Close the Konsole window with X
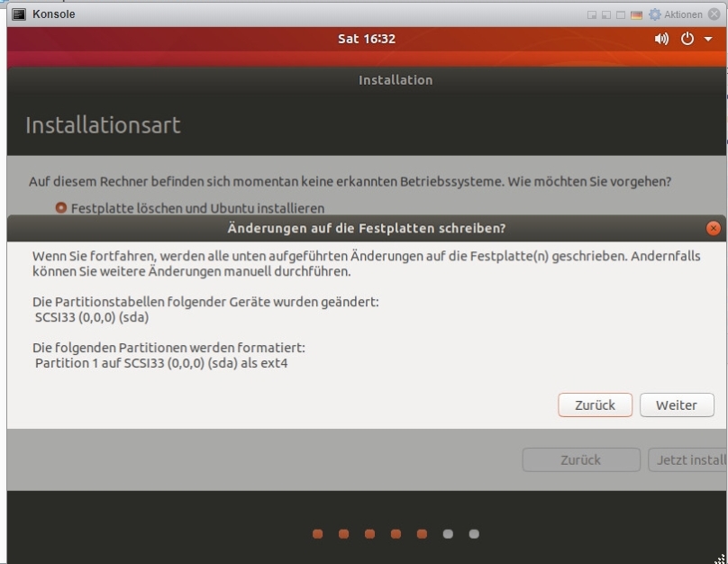 coord(714,14)
